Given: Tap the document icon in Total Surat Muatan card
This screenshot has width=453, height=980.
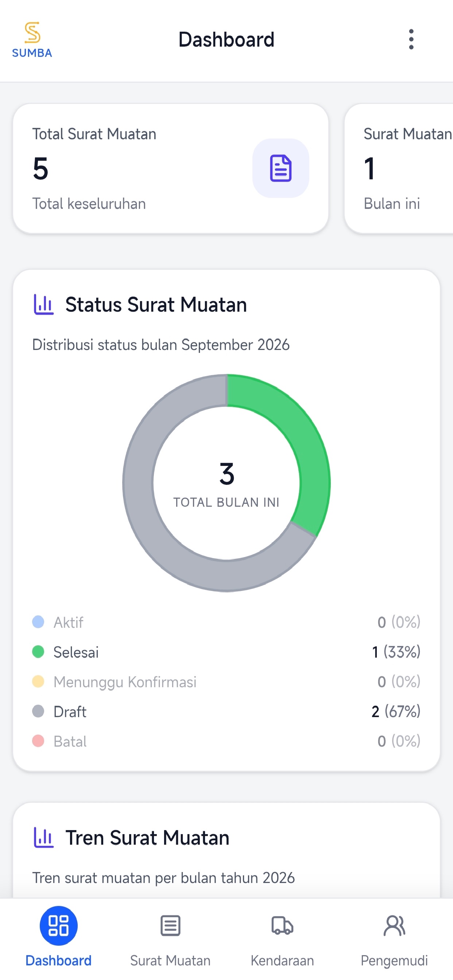Looking at the screenshot, I should (x=280, y=168).
